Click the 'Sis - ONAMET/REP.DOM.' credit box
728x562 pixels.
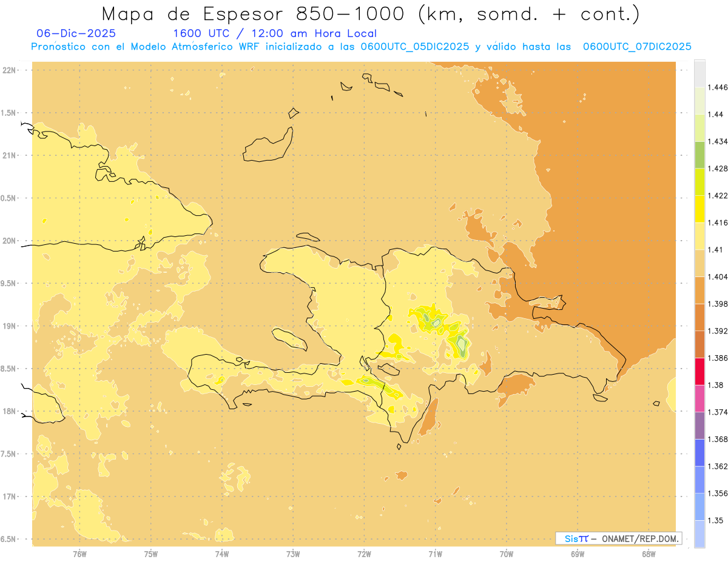(619, 538)
